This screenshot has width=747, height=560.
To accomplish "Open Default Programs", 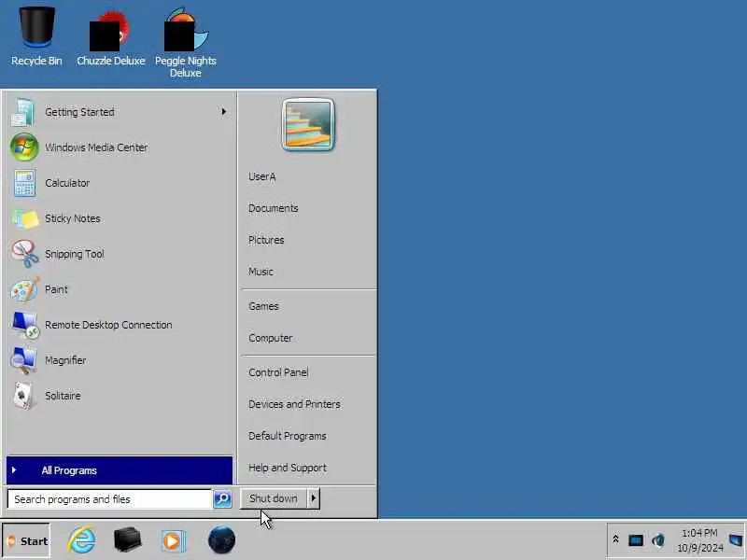I will (288, 436).
